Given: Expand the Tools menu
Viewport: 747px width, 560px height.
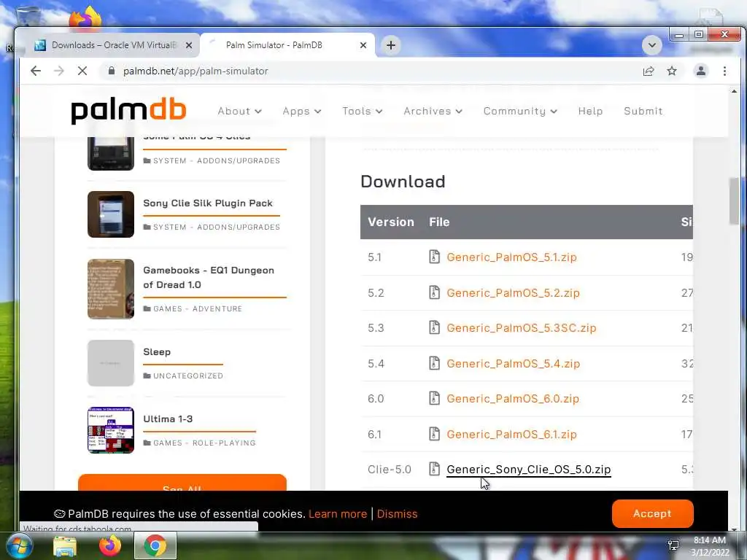Looking at the screenshot, I should (362, 111).
